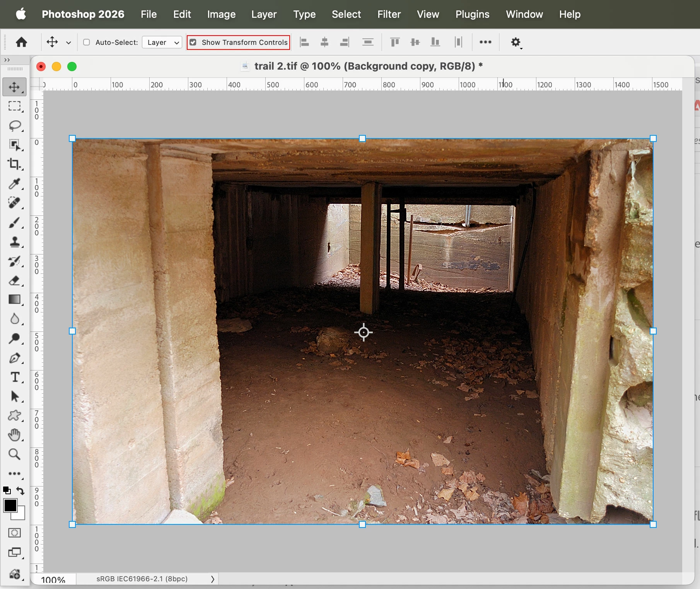Click the sRGB IEC61966-2.1 document profile text
The width and height of the screenshot is (700, 589).
pyautogui.click(x=142, y=579)
